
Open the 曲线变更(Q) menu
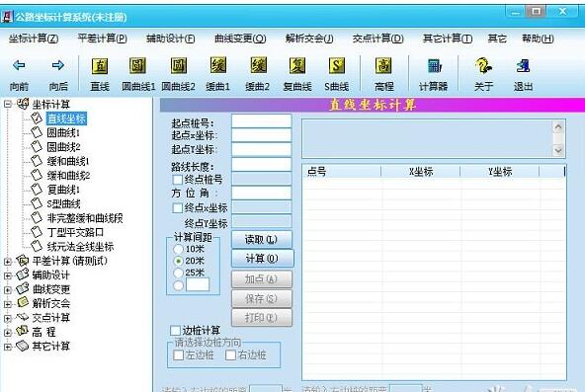(x=240, y=39)
